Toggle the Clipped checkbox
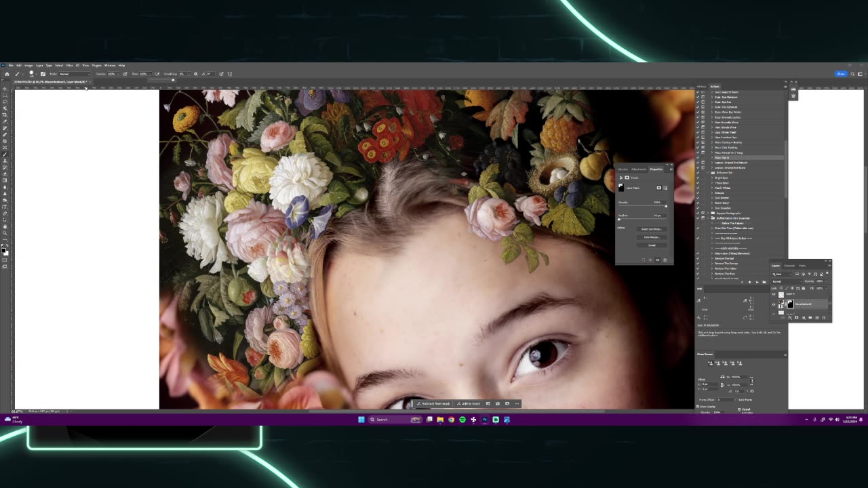Screen dimensions: 868x488 739,409
